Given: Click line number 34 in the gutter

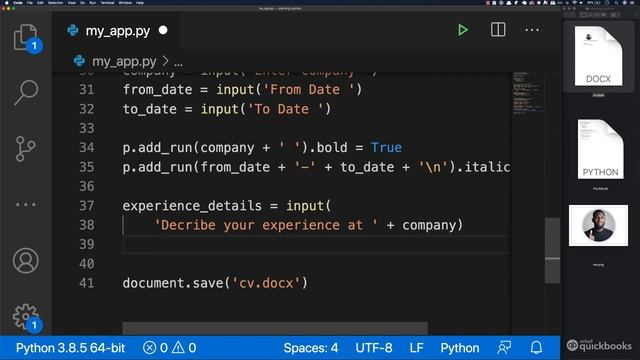Looking at the screenshot, I should click(x=87, y=147).
